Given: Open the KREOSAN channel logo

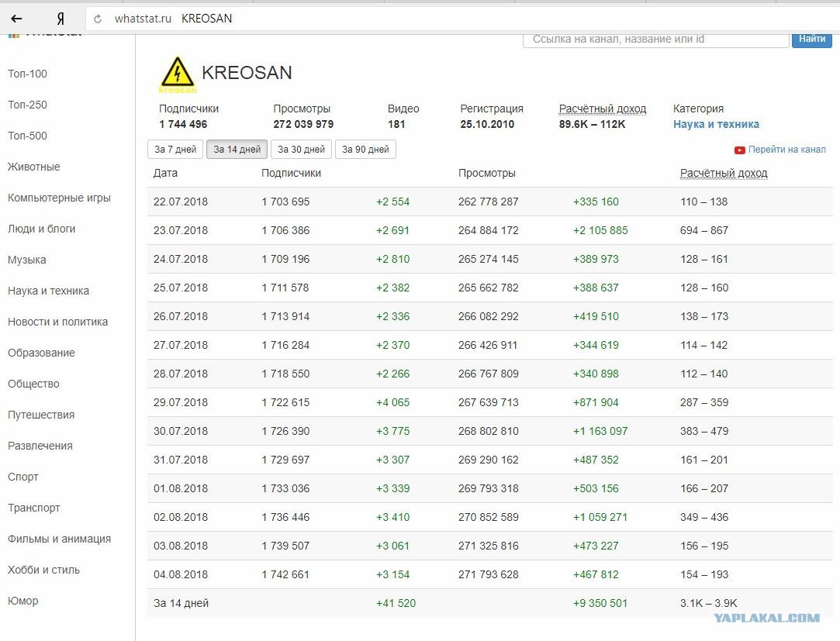Looking at the screenshot, I should pos(178,74).
